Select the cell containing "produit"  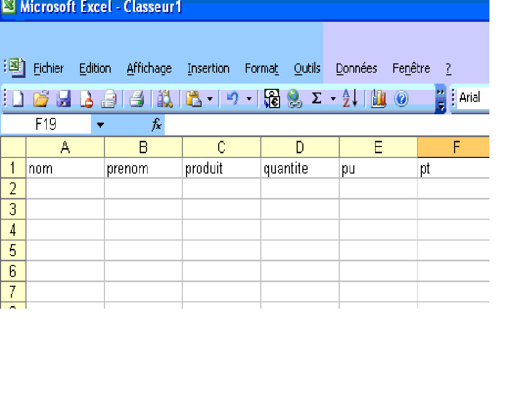click(221, 168)
